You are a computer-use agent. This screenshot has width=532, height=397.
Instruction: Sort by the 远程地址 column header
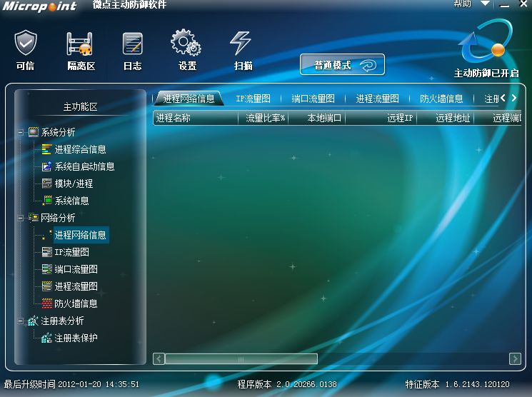[x=446, y=118]
